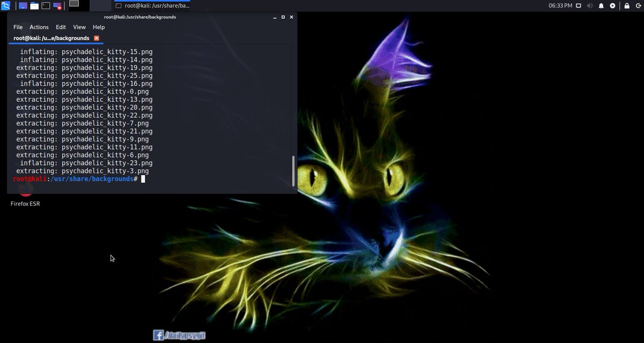This screenshot has width=644, height=343.
Task: Minimize the terminal window
Action: (275, 17)
